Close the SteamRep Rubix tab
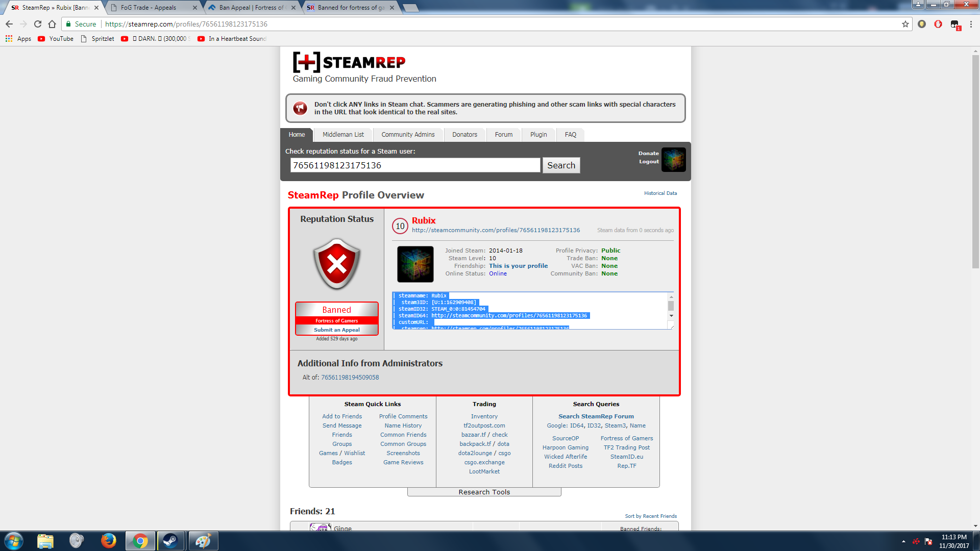 click(96, 8)
